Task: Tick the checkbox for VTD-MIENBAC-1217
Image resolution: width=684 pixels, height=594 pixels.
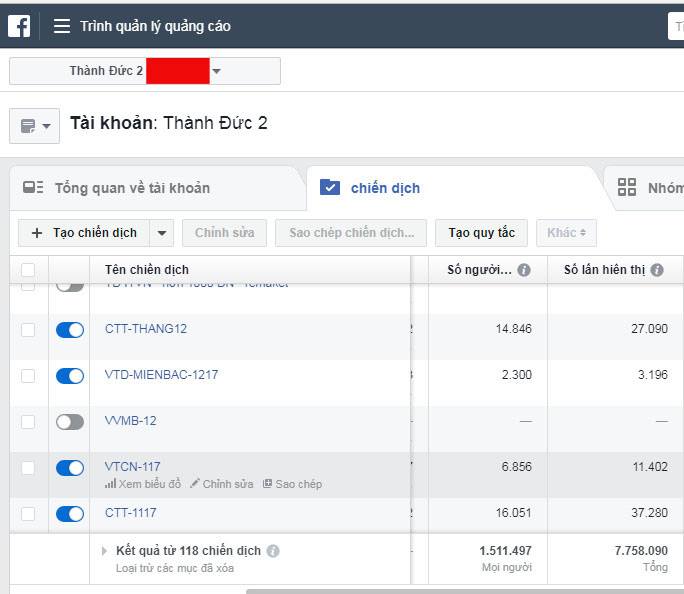Action: [x=28, y=376]
